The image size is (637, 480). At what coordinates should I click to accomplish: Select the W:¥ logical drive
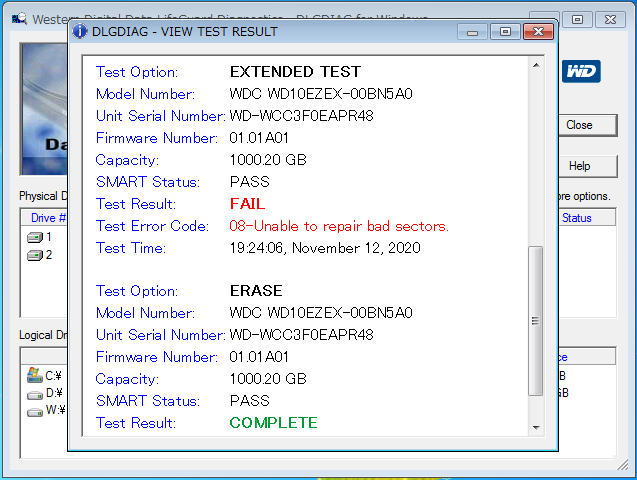pos(46,411)
